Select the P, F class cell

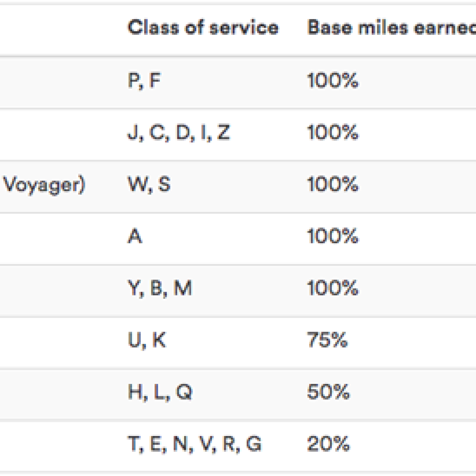pyautogui.click(x=144, y=81)
